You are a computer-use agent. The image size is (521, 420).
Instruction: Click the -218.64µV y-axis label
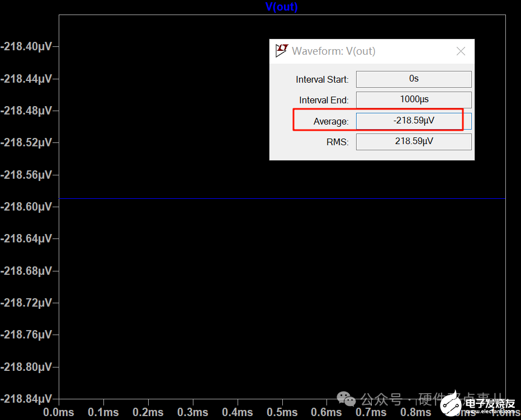point(26,238)
